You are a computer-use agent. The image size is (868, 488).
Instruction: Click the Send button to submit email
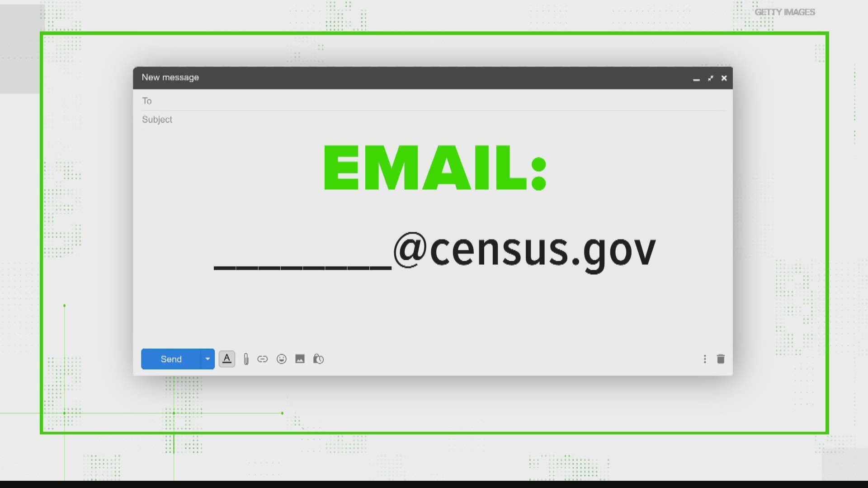(171, 359)
